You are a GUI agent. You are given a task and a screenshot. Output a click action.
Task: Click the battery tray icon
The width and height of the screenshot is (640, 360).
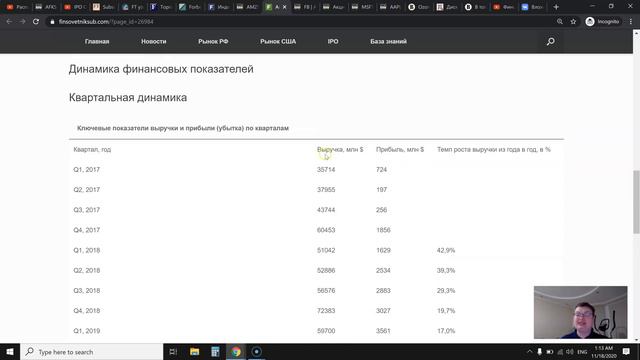(x=550, y=351)
